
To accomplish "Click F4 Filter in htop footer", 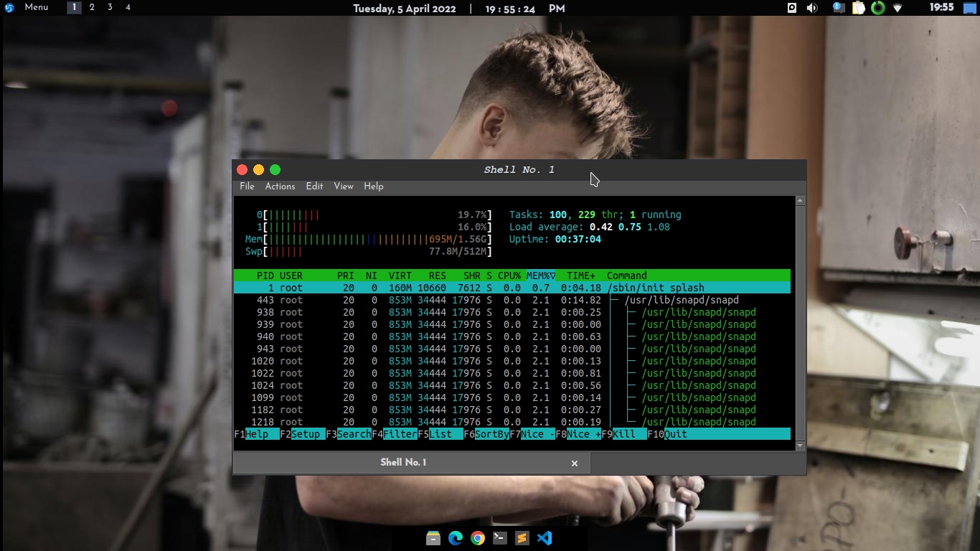I will pos(395,434).
